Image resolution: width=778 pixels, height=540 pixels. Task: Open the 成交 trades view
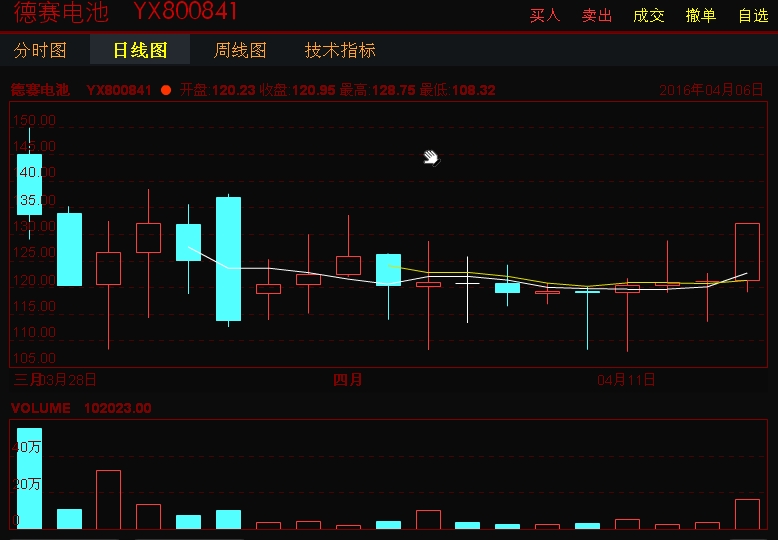click(x=648, y=15)
